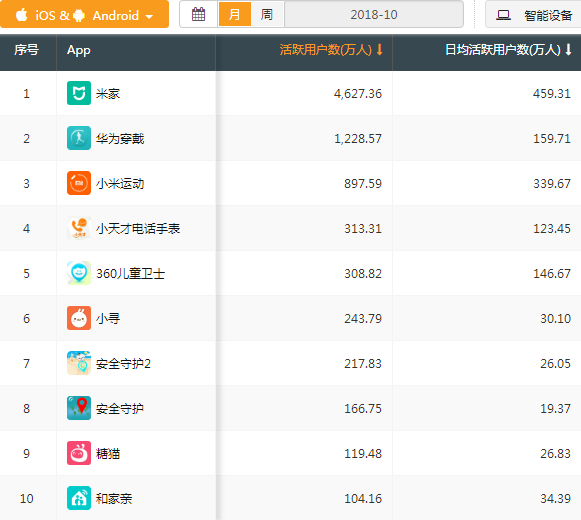Viewport: 581px width, 520px height.
Task: Select the value 166.75
Action: point(363,408)
